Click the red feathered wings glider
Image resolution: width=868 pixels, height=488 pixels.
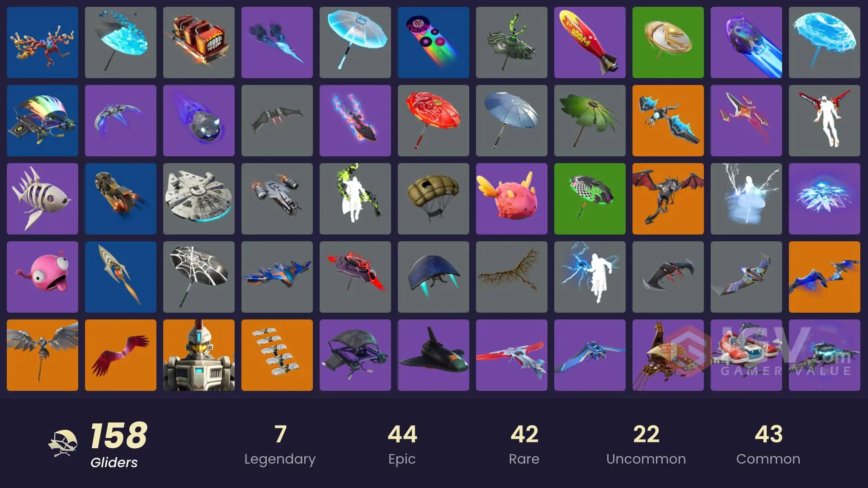[x=121, y=355]
